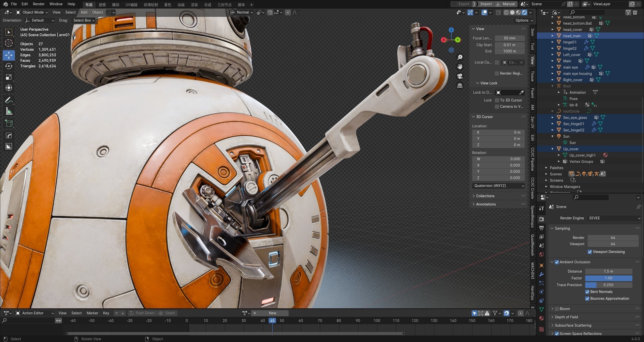Open the Normal transform orientation dropdown
Screen dimensions: 644x342
click(241, 12)
